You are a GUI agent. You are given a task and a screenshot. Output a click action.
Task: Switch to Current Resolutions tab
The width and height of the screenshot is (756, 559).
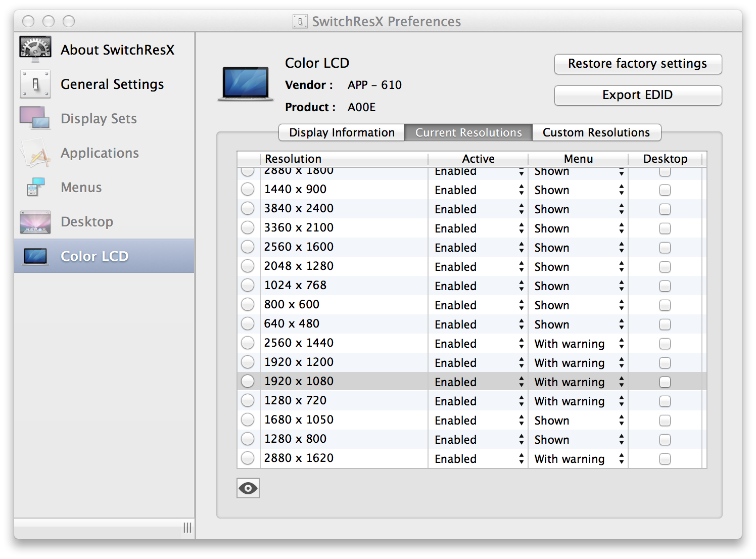point(468,132)
